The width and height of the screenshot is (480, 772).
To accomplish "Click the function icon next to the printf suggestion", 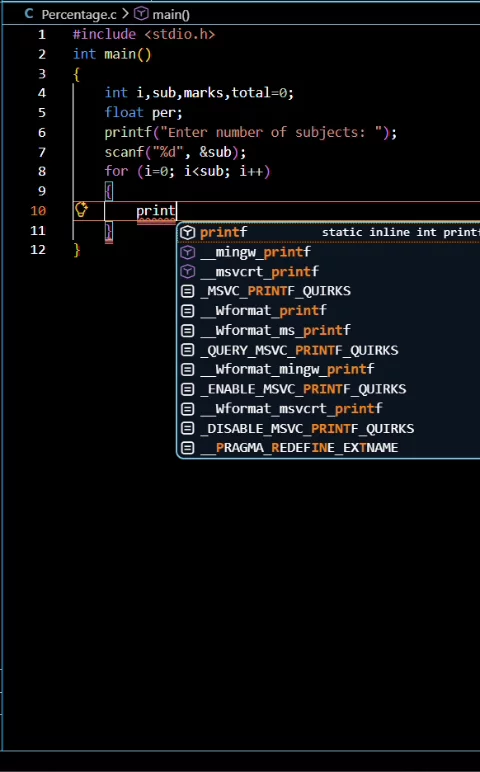I will (x=188, y=232).
